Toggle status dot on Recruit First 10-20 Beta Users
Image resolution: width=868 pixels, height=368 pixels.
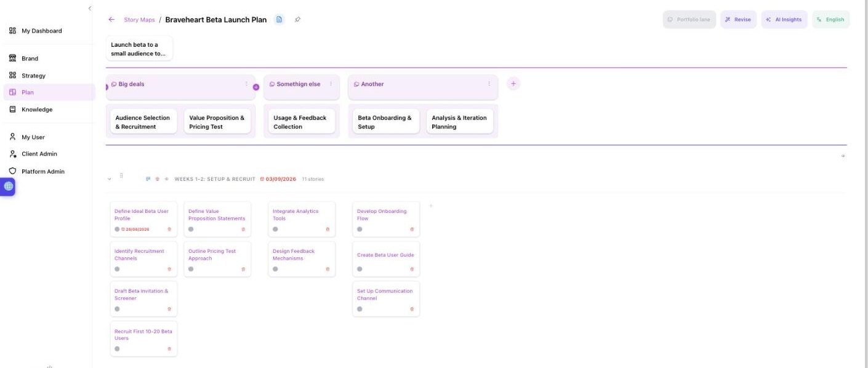click(x=117, y=349)
